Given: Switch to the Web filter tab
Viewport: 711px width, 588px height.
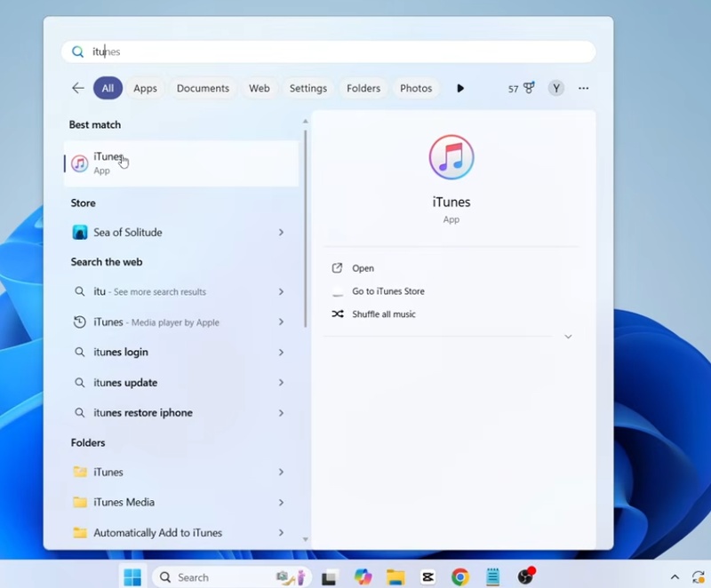Looking at the screenshot, I should pos(259,88).
